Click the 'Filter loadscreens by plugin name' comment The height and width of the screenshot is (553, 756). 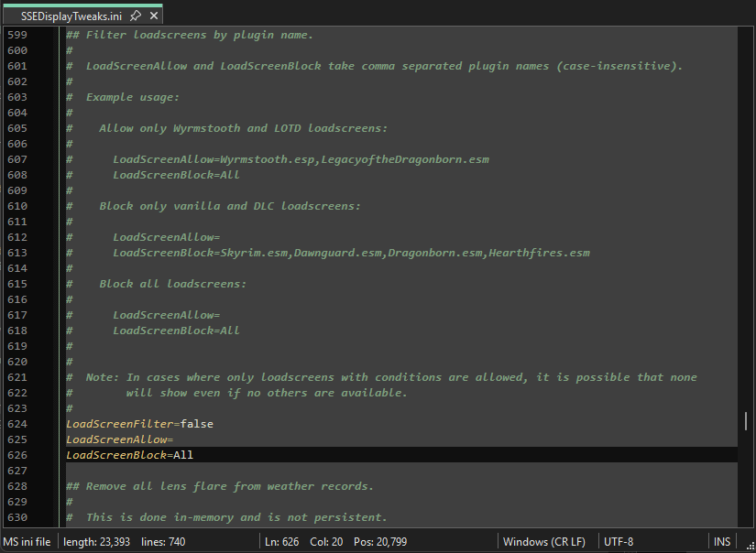pos(190,35)
